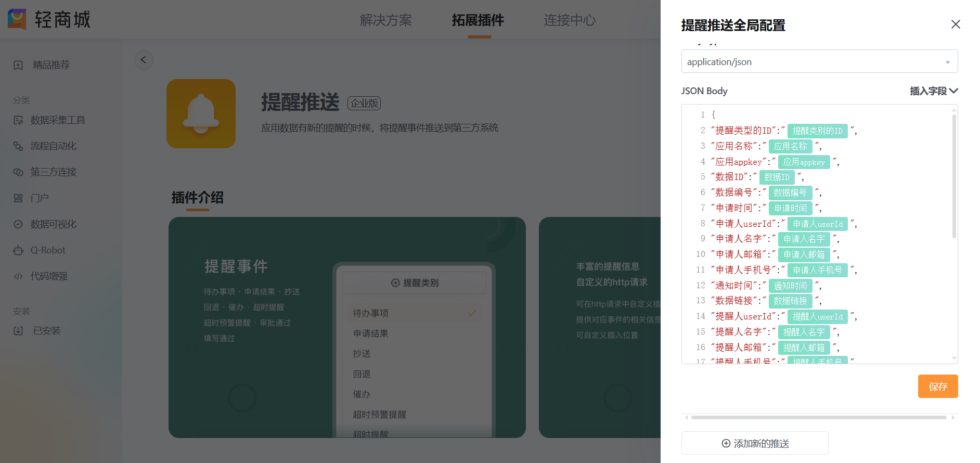Select 申请结果 in the preview list

371,333
